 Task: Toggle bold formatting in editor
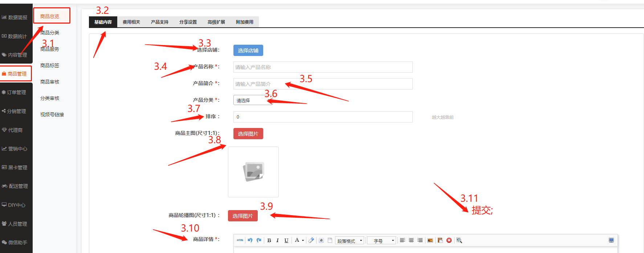click(269, 240)
